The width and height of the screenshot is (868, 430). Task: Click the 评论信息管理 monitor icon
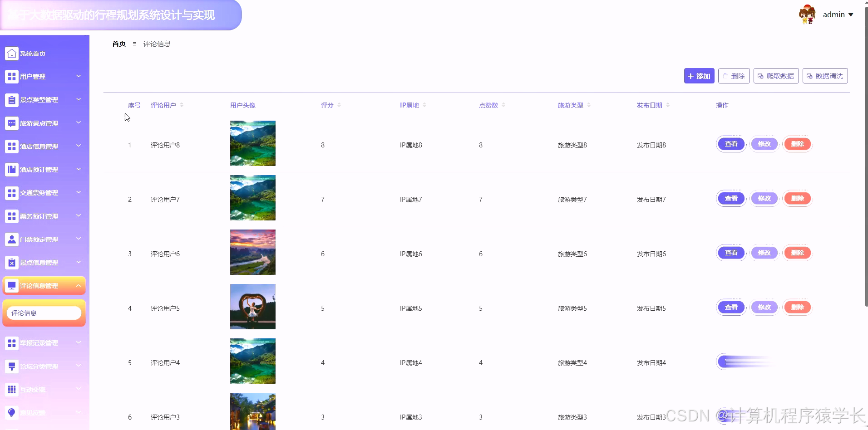(11, 285)
